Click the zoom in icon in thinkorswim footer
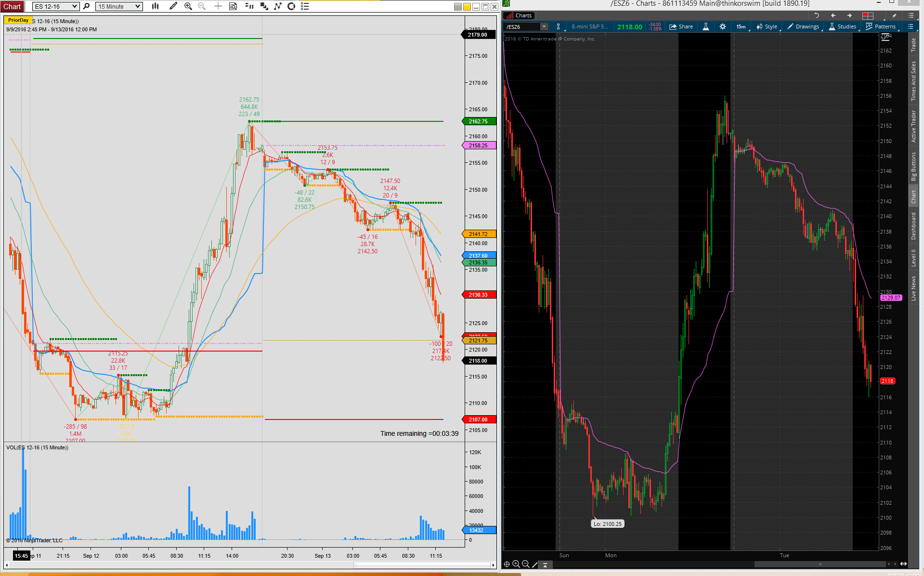 click(x=516, y=564)
